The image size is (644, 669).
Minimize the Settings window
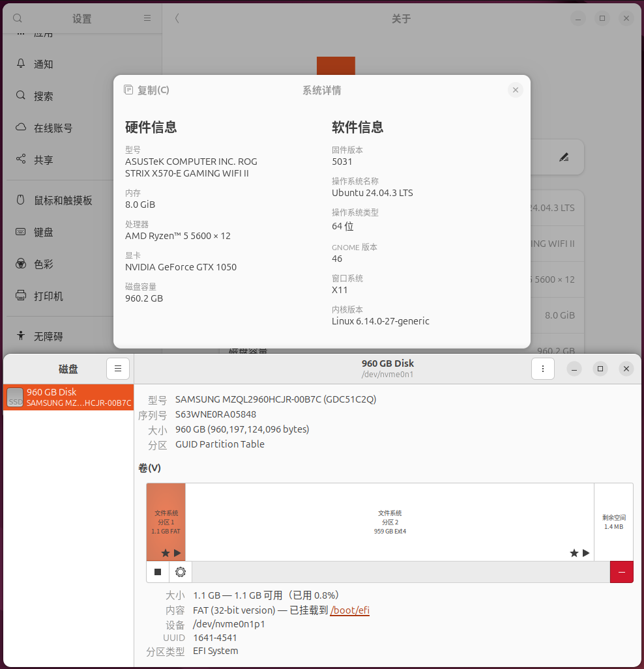578,18
